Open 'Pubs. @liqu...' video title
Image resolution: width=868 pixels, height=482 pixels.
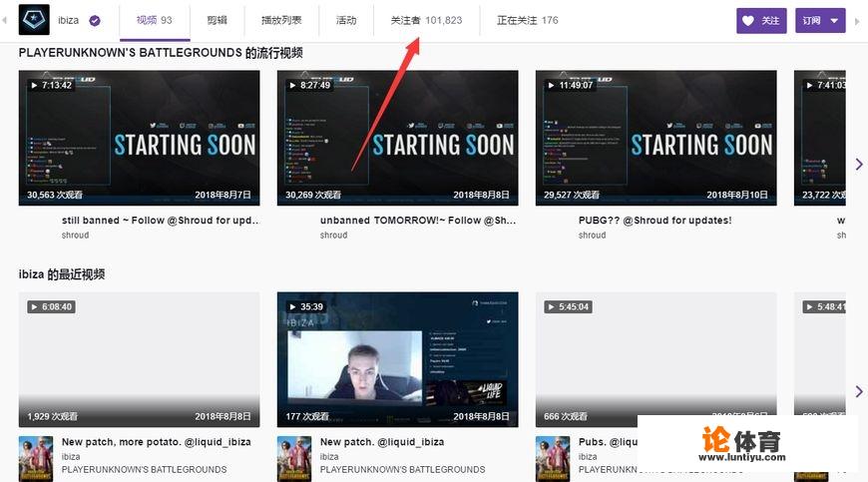(x=608, y=442)
